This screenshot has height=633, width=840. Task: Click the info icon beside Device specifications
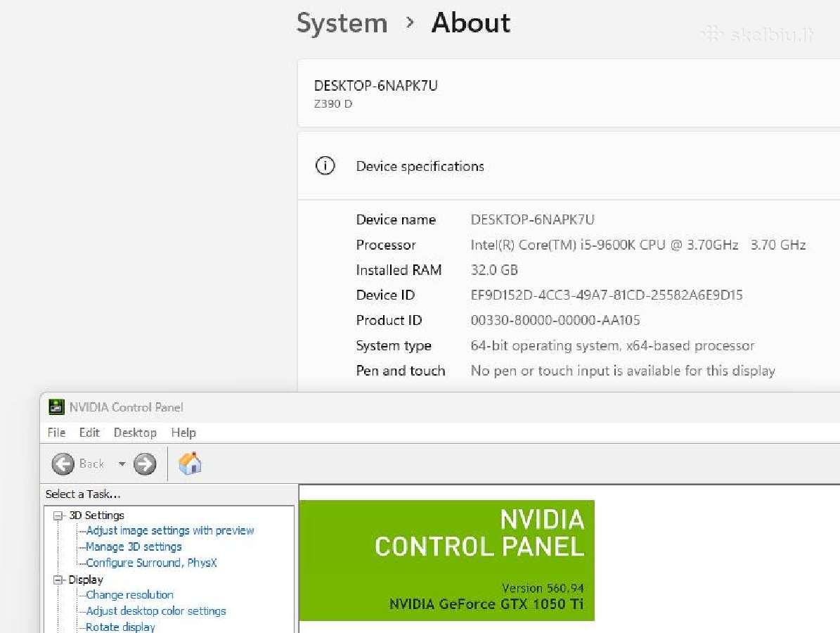[x=325, y=165]
